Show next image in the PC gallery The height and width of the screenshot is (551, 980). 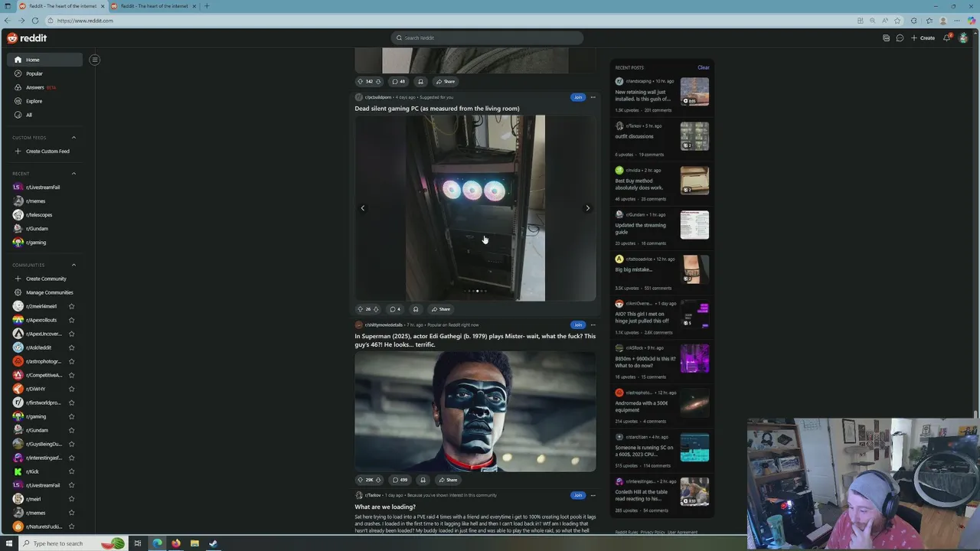click(x=587, y=208)
